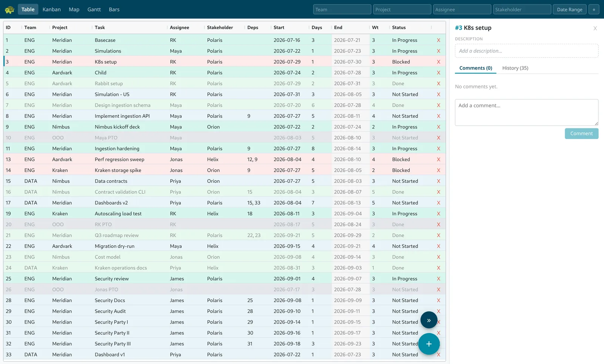The height and width of the screenshot is (364, 604).
Task: Delete the Child row with red X
Action: click(x=438, y=73)
